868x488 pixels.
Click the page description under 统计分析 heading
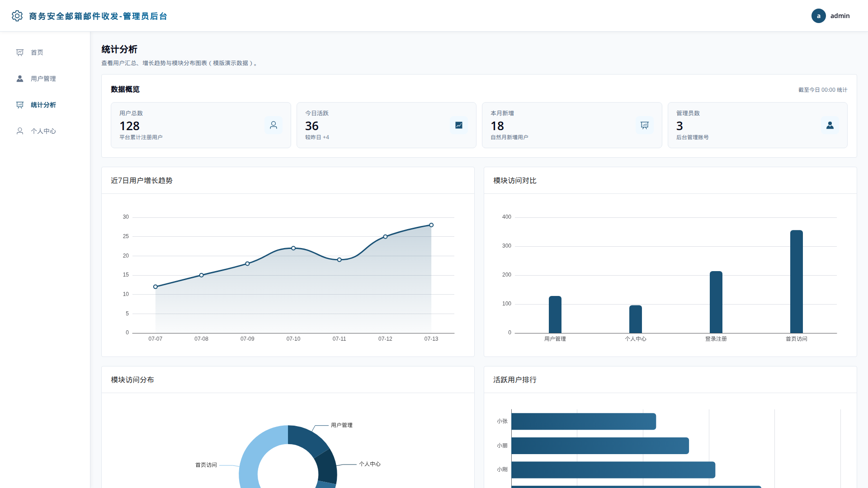pos(180,63)
